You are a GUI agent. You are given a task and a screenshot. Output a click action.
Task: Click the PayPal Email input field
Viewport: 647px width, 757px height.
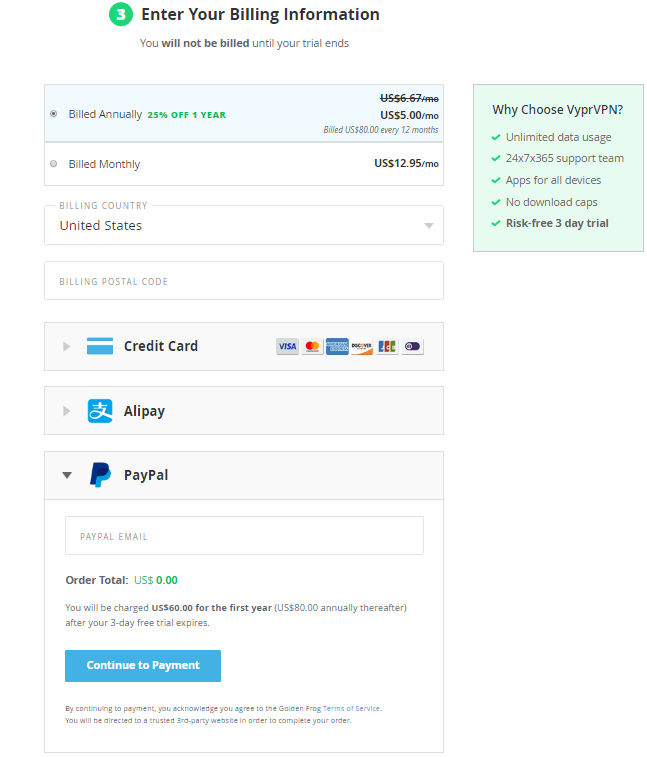point(244,536)
